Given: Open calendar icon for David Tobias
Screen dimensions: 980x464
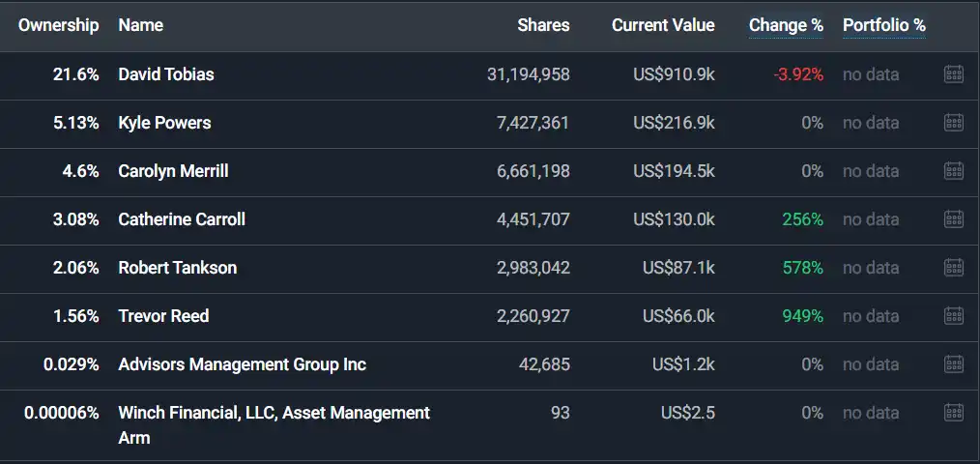Looking at the screenshot, I should click(x=953, y=74).
